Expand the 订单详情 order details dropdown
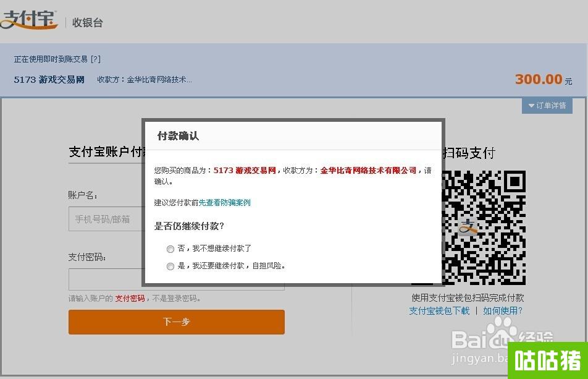This screenshot has width=588, height=379. (547, 106)
